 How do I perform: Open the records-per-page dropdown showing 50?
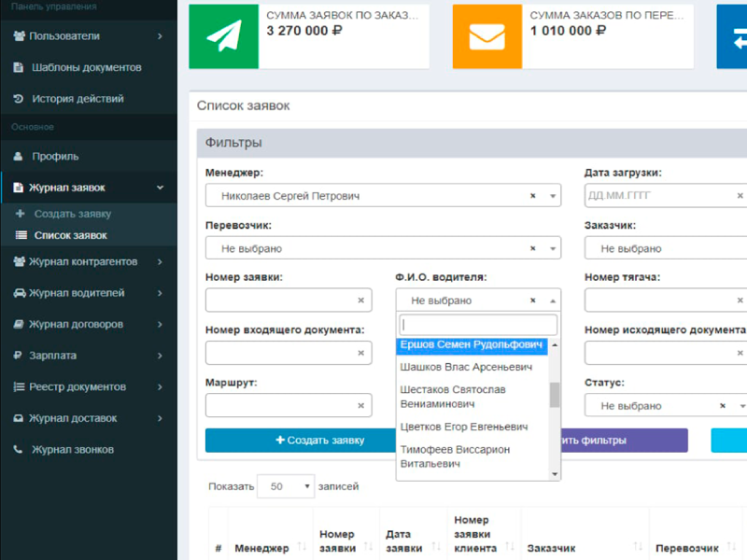(x=289, y=486)
